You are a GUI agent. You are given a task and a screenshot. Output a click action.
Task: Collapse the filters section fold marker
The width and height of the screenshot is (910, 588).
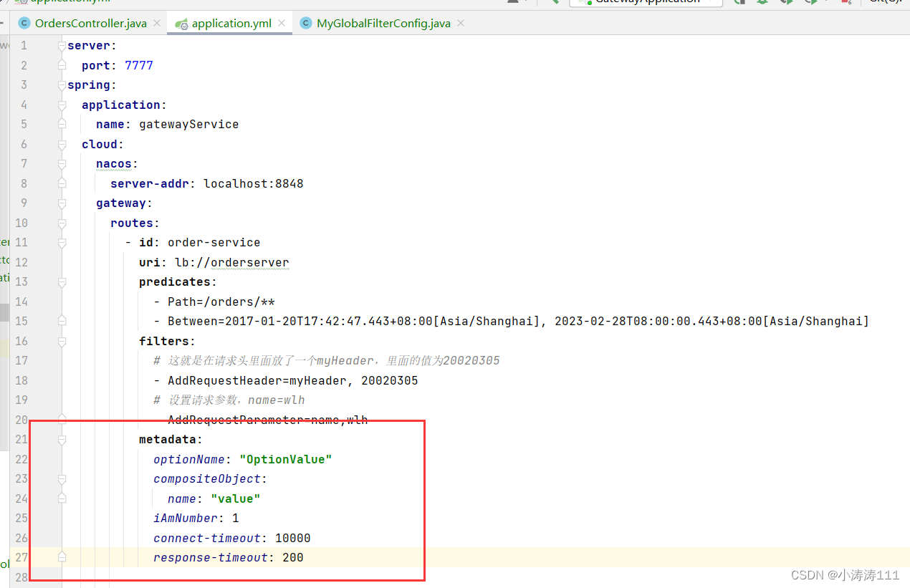[62, 341]
